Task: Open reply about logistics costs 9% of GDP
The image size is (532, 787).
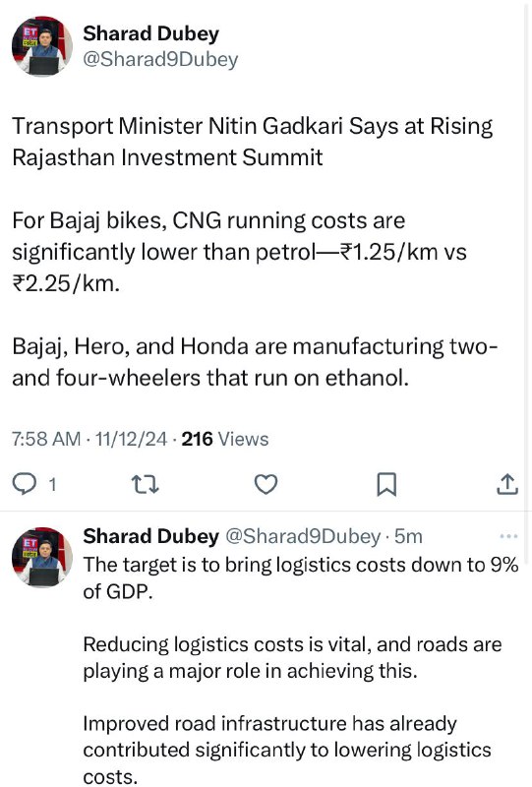Action: tap(301, 577)
